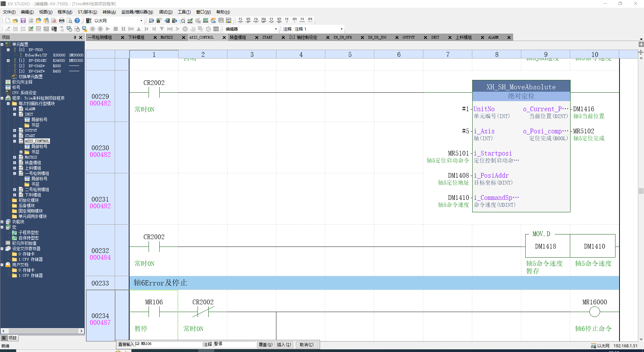Switch to the AXIS_CONTROL tab
The image size is (644, 352).
point(202,37)
